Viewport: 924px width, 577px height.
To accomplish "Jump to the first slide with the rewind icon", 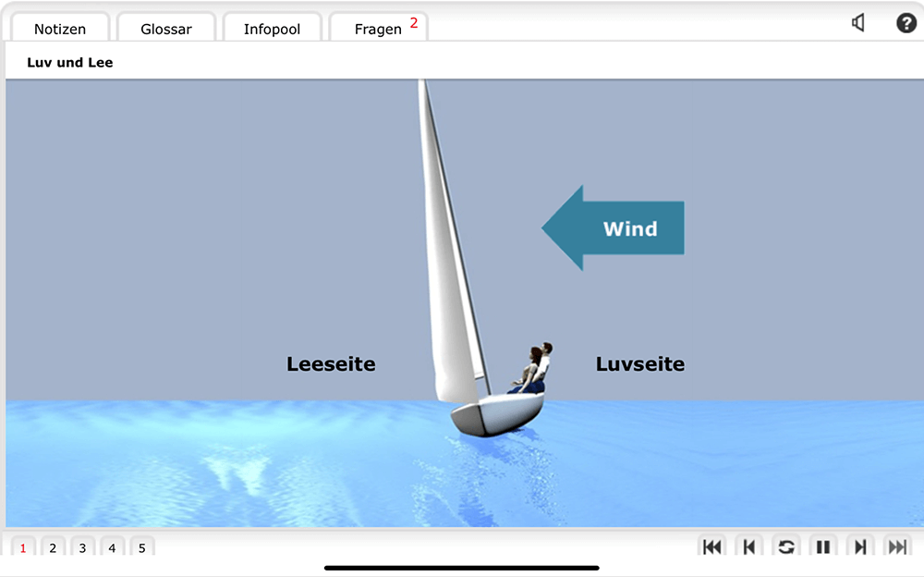I will [711, 547].
